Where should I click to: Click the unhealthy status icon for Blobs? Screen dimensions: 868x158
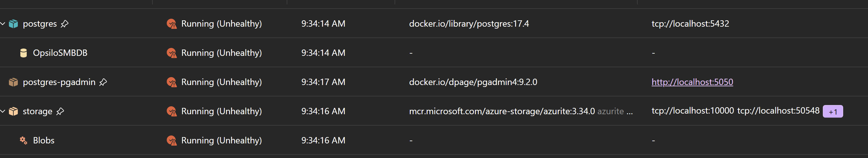tap(172, 141)
